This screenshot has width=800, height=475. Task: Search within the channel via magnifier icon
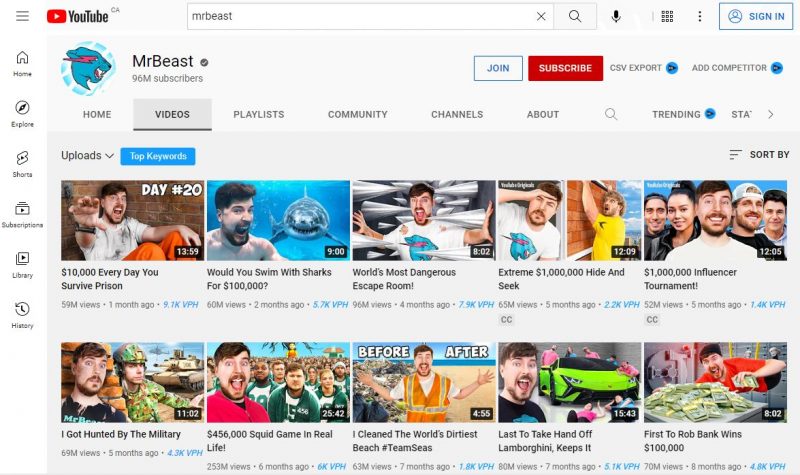coord(611,114)
